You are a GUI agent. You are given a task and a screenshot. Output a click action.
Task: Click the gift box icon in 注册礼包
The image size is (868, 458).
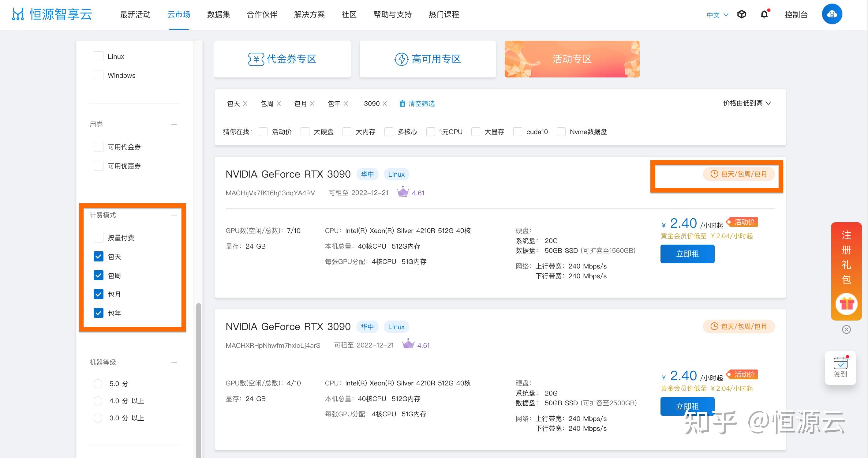pos(846,304)
